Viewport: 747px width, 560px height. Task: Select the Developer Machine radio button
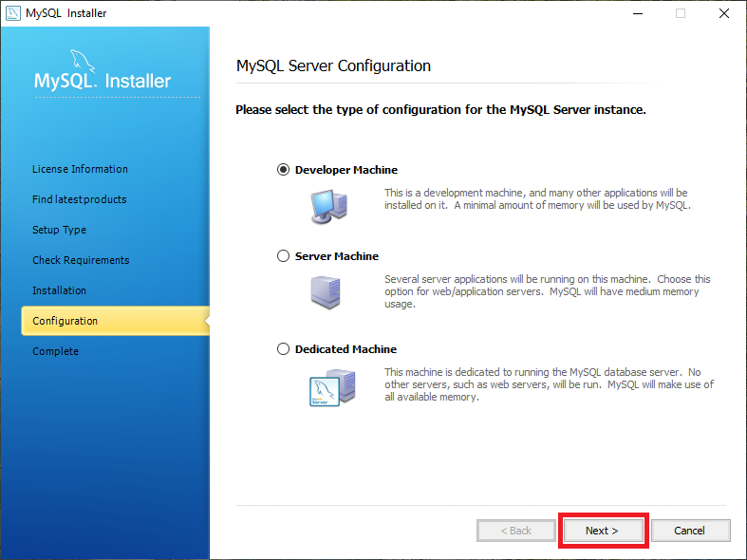pyautogui.click(x=283, y=170)
